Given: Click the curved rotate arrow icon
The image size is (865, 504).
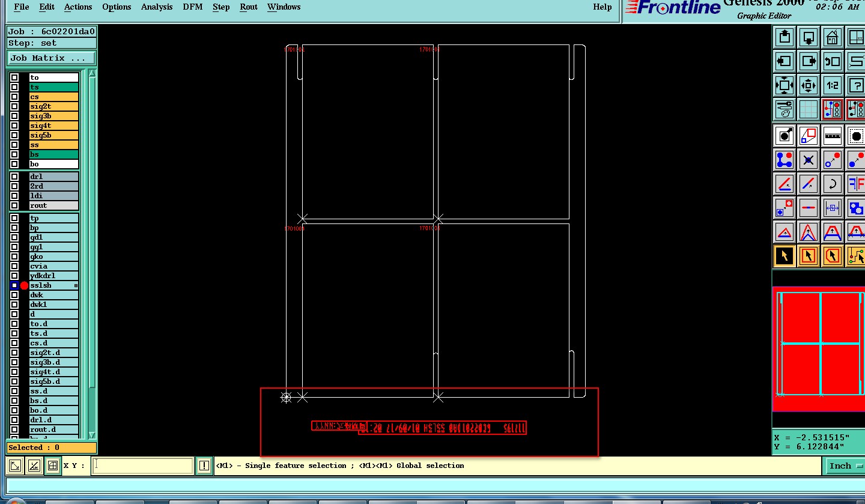Looking at the screenshot, I should point(832,184).
